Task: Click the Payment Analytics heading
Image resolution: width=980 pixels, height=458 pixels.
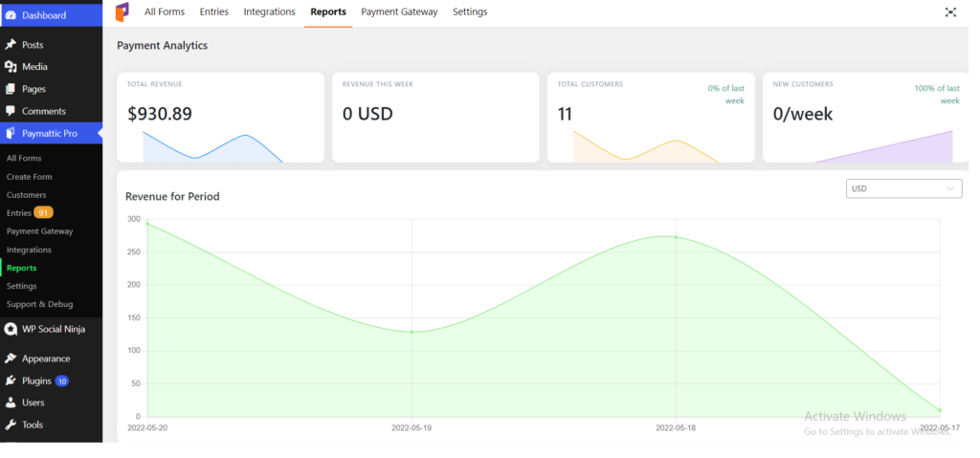Action: [x=162, y=46]
